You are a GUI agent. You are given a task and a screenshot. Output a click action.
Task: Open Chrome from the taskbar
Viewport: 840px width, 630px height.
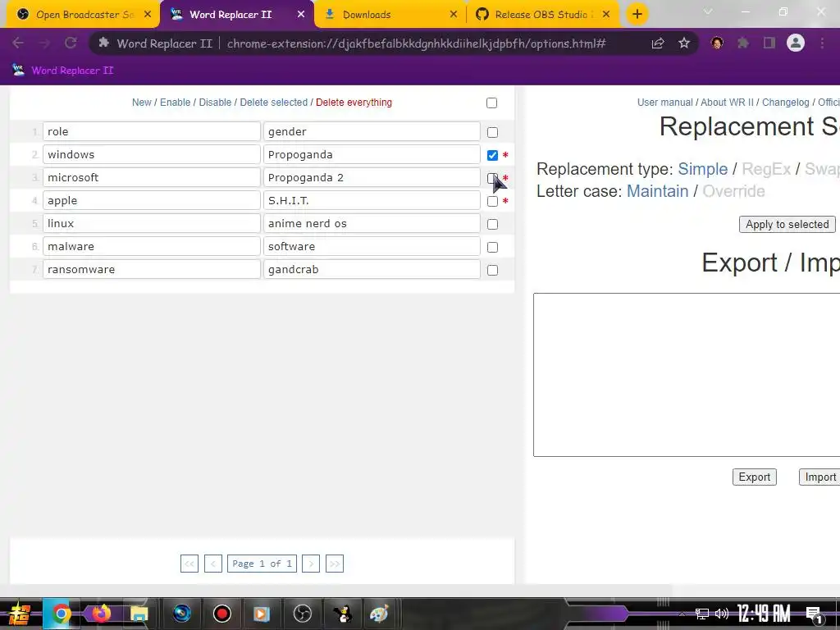point(61,614)
